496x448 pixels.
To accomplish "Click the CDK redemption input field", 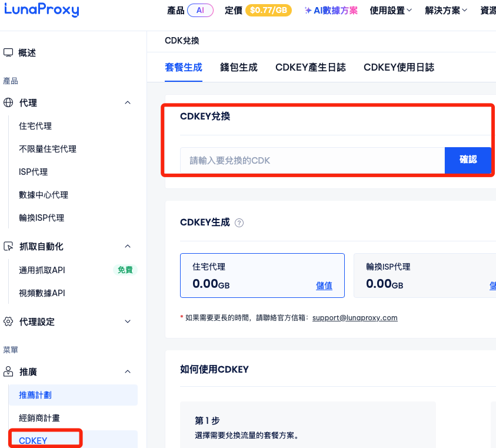I will click(312, 160).
